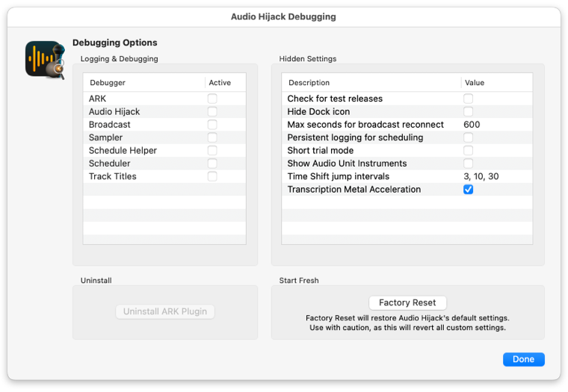The image size is (568, 392).
Task: Select Time Shift jump intervals value
Action: click(481, 176)
